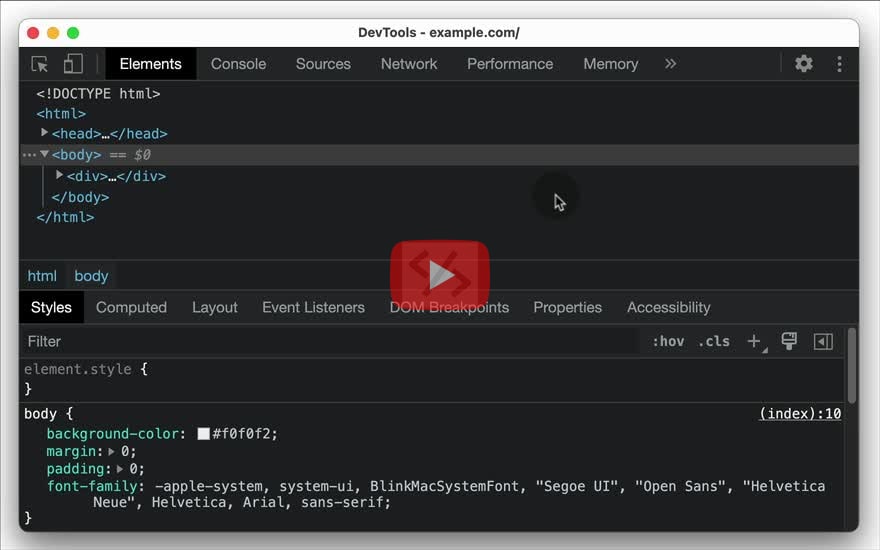Click the yellow macOS minimize button
Image resolution: width=880 pixels, height=550 pixels.
coord(53,33)
